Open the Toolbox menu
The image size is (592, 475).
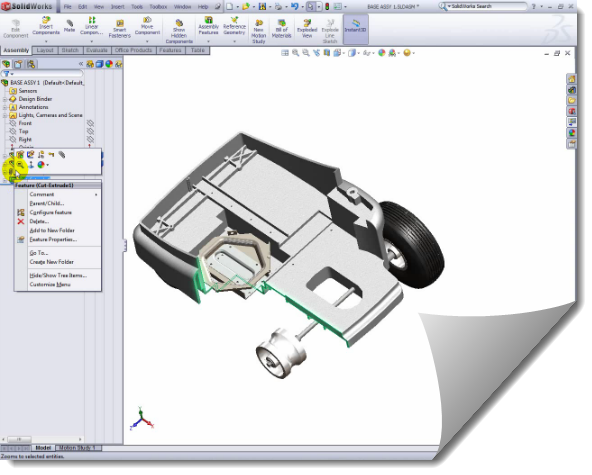tap(158, 7)
